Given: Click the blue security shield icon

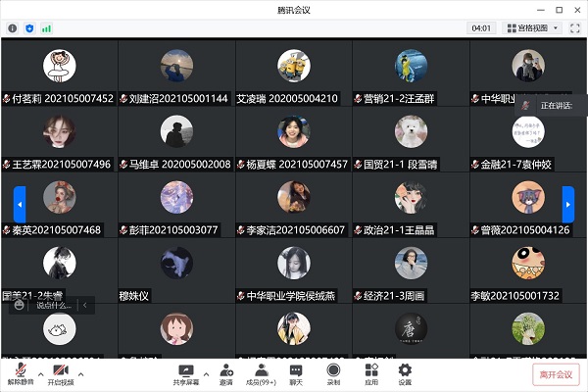Looking at the screenshot, I should click(x=29, y=28).
